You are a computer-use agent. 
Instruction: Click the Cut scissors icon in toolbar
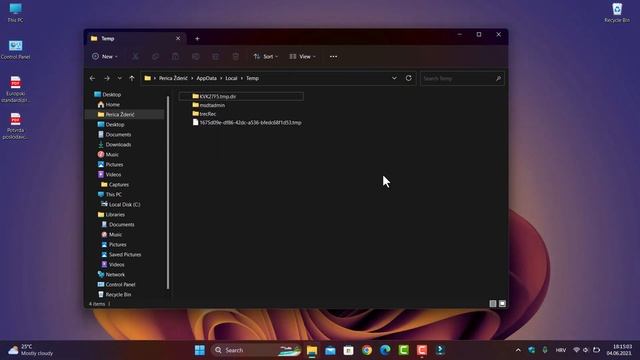135,56
